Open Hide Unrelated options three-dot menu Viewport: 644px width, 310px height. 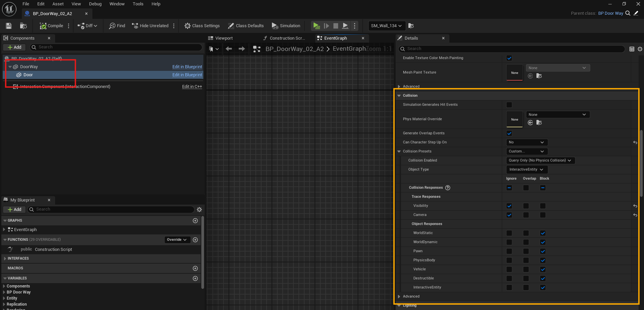[174, 26]
